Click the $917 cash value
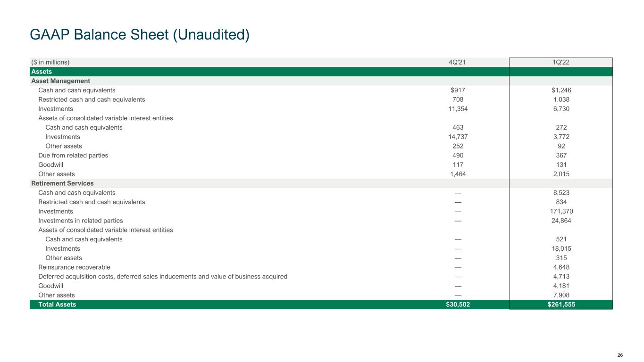 (x=457, y=90)
